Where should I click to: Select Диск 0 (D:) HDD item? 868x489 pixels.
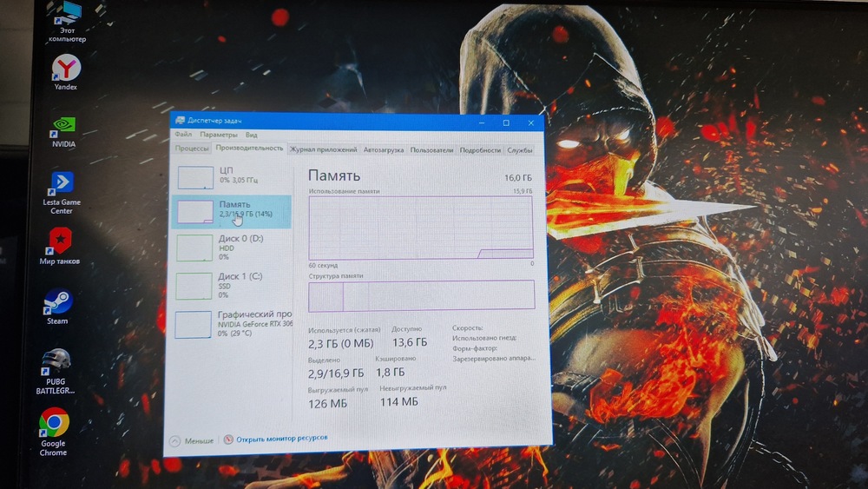click(x=232, y=248)
